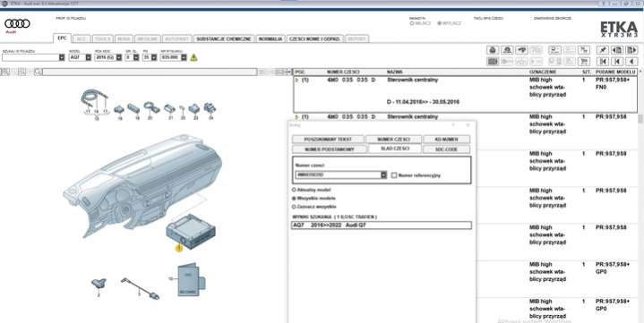Click the yellow warning triangle icon

[x=193, y=58]
